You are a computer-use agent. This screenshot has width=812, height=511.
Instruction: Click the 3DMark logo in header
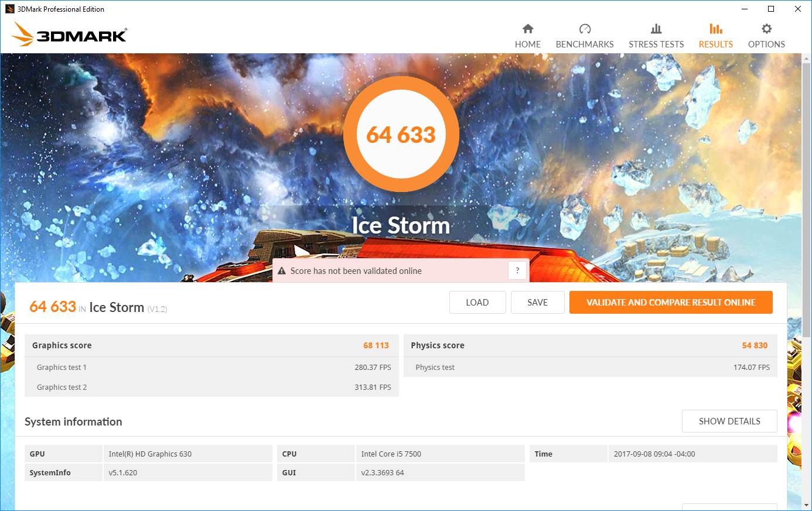tap(69, 34)
